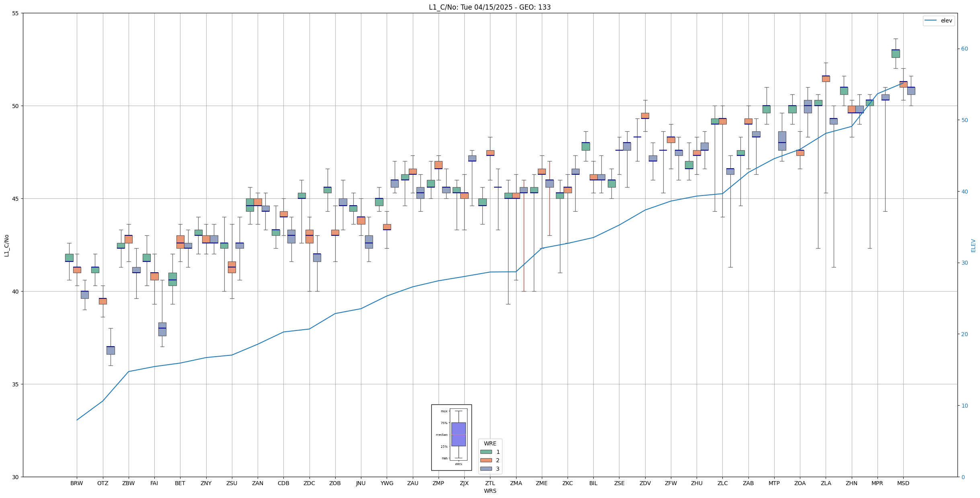Click the 55 tick on left axis
The height and width of the screenshot is (498, 980).
(16, 13)
